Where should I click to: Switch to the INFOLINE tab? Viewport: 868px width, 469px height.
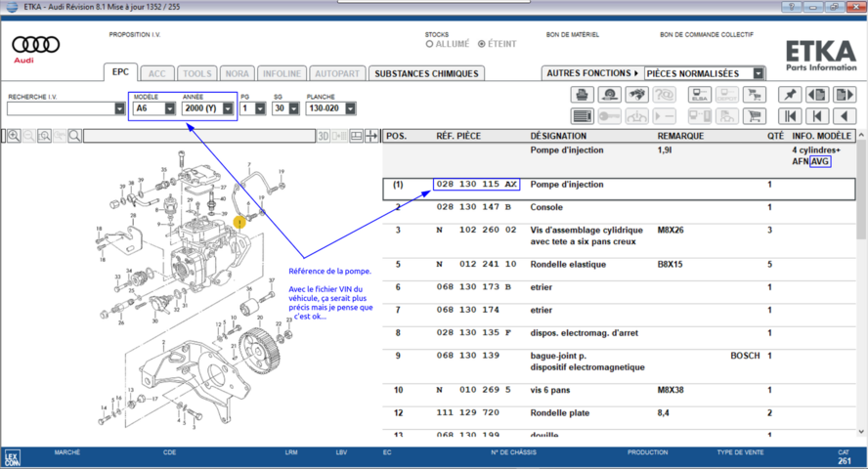(x=282, y=73)
